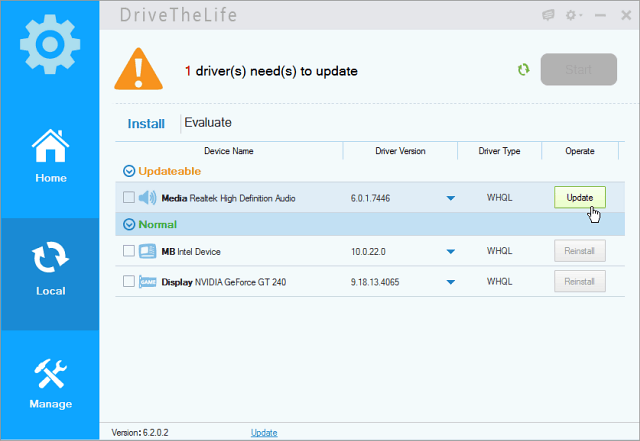This screenshot has height=441, width=640.
Task: Click the Driver Version column header
Action: click(400, 151)
